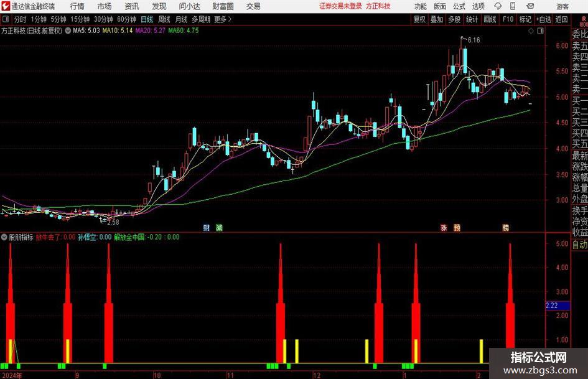Click the 财 event marker on chart
The width and height of the screenshot is (588, 379).
coord(206,227)
